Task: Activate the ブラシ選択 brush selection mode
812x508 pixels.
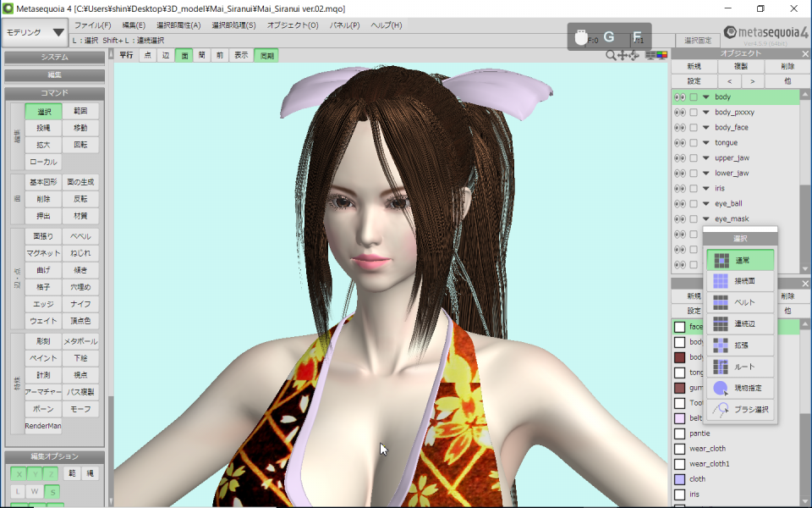Action: pyautogui.click(x=740, y=410)
